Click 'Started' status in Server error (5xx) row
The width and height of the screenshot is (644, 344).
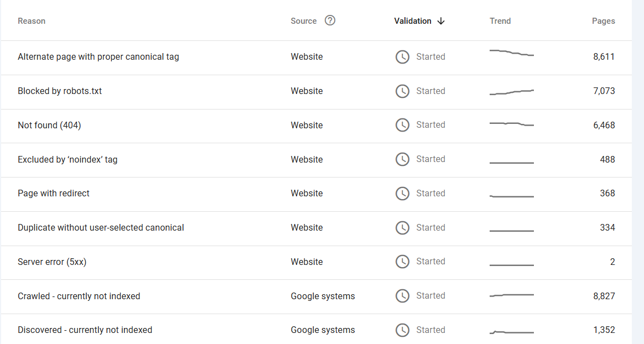tap(430, 262)
